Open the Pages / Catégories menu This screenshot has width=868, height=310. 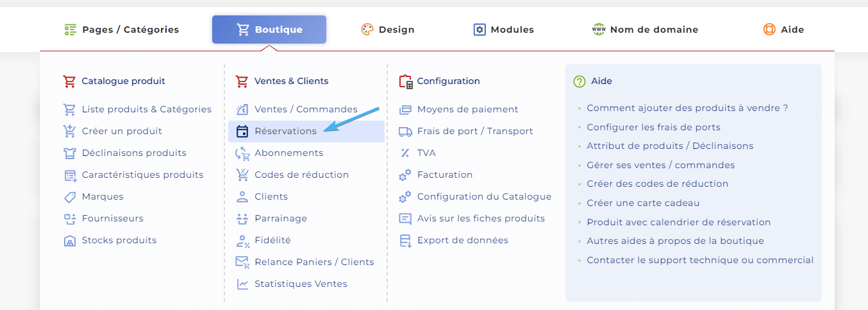122,30
